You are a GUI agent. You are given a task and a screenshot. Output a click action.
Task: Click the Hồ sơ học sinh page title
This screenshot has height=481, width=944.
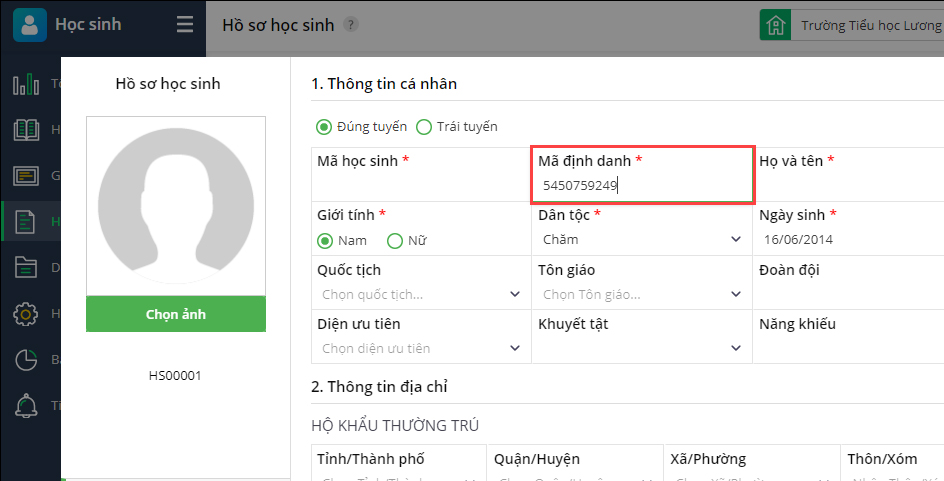pyautogui.click(x=278, y=25)
